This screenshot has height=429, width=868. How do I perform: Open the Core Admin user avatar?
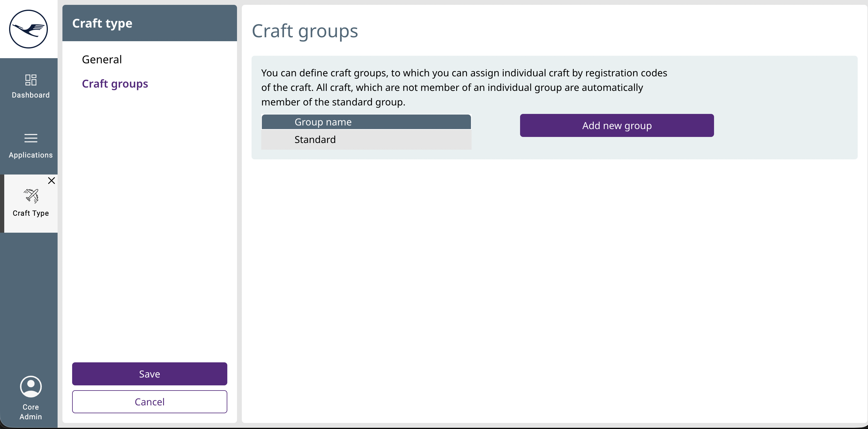click(31, 387)
